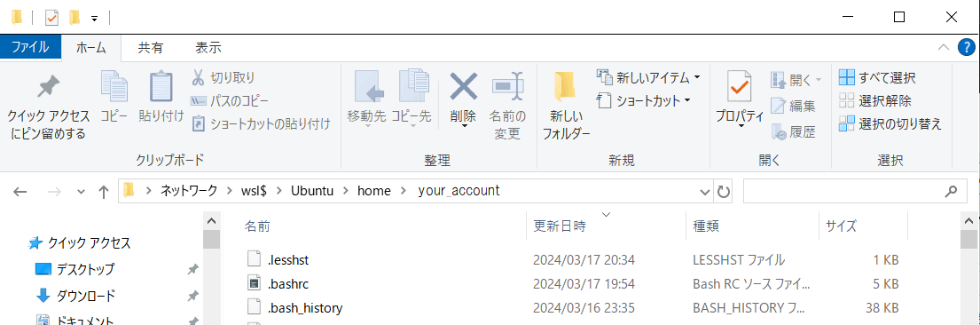
Task: Open the Open (開く) dropdown arrow
Action: [x=818, y=80]
